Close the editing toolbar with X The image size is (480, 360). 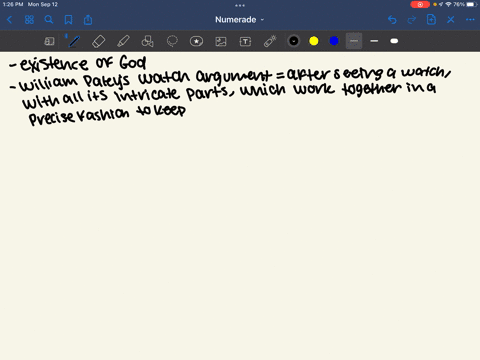pyautogui.click(x=451, y=20)
